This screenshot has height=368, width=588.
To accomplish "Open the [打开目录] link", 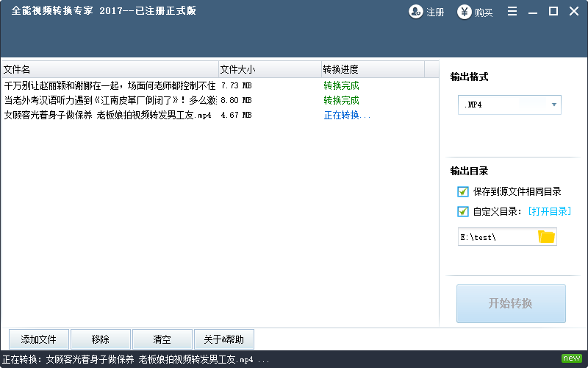I will (549, 211).
